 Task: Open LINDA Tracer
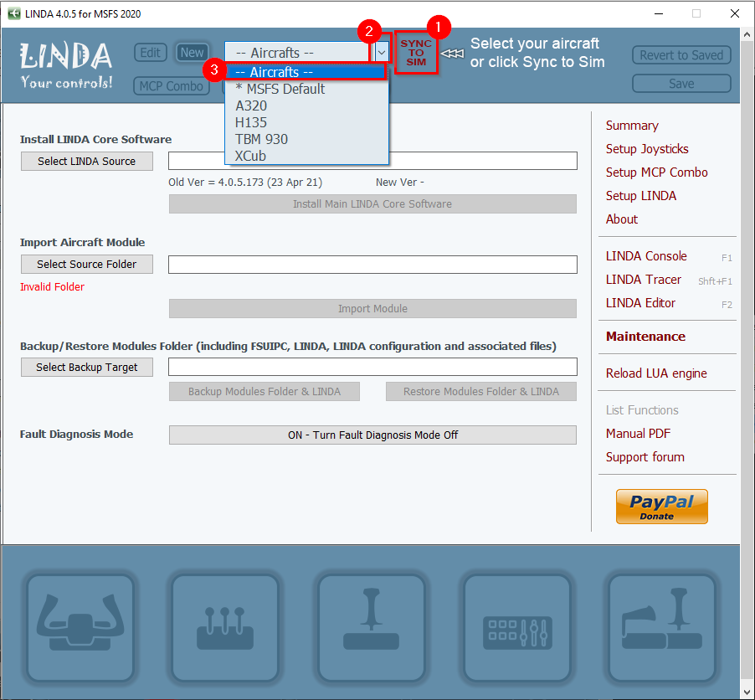(x=644, y=280)
